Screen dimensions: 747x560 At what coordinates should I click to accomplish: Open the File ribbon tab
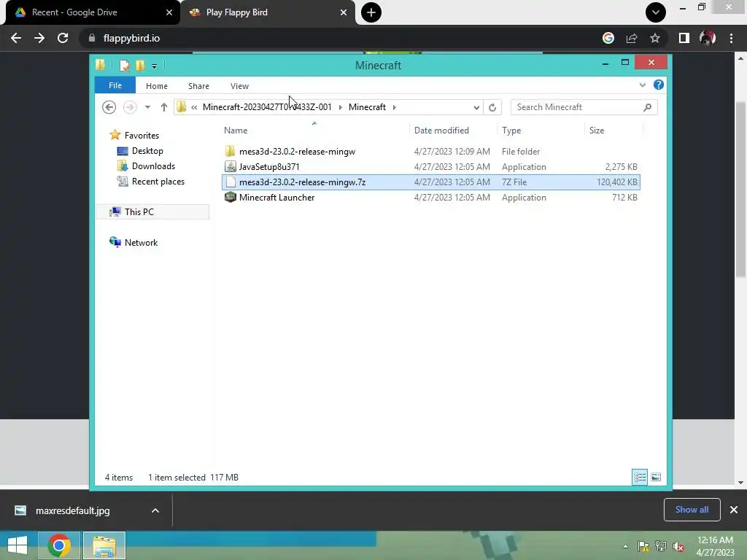tap(115, 86)
